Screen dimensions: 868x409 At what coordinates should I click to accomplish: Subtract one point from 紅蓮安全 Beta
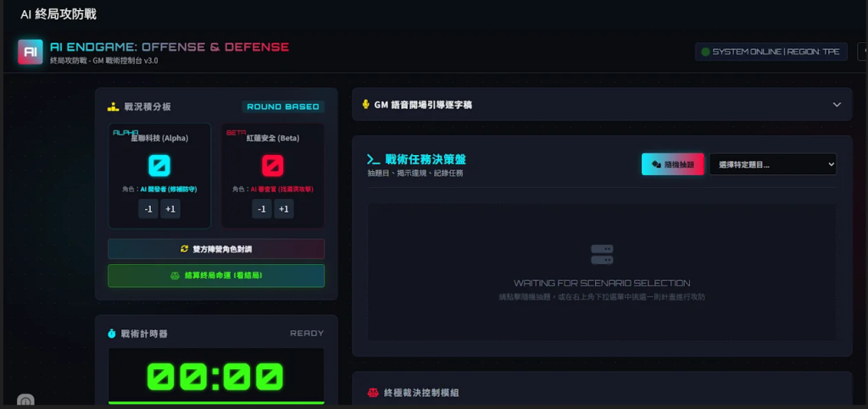261,209
